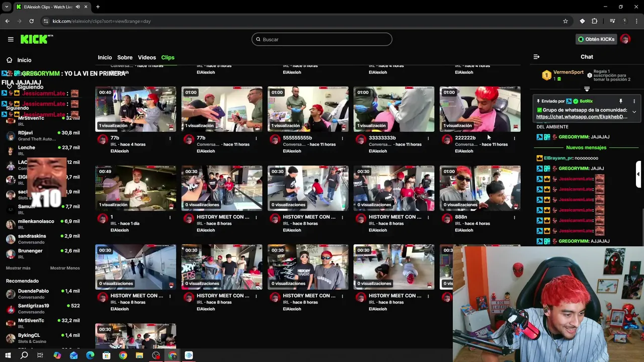Open recommended channel BykingCL

(43, 338)
